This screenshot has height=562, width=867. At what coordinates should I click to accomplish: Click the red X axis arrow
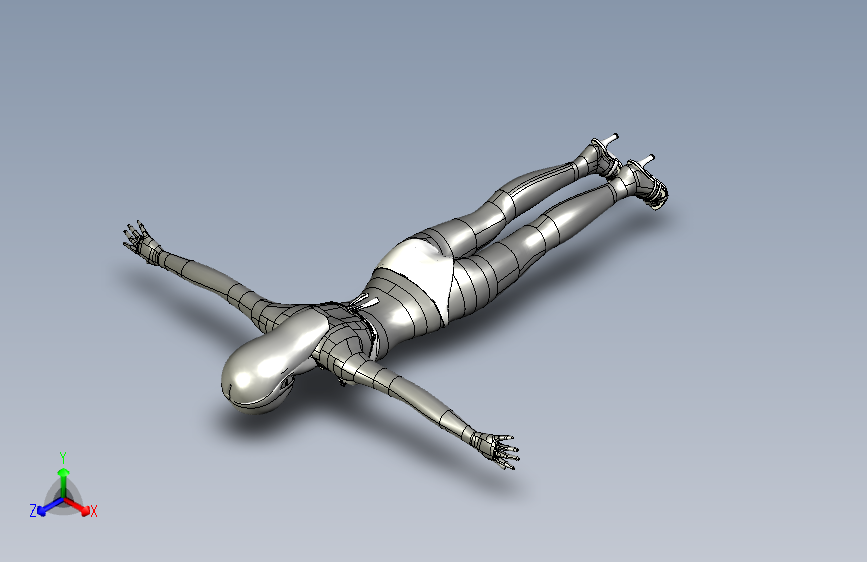77,505
